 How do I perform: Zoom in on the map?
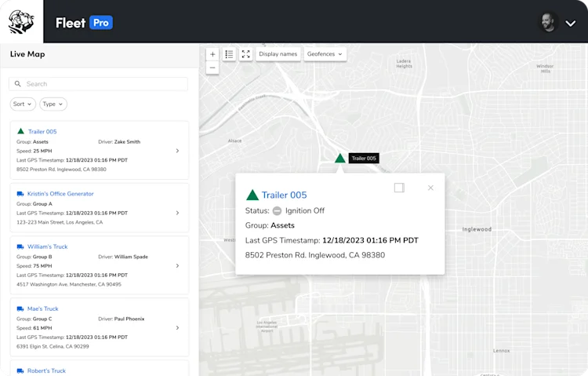[x=212, y=54]
